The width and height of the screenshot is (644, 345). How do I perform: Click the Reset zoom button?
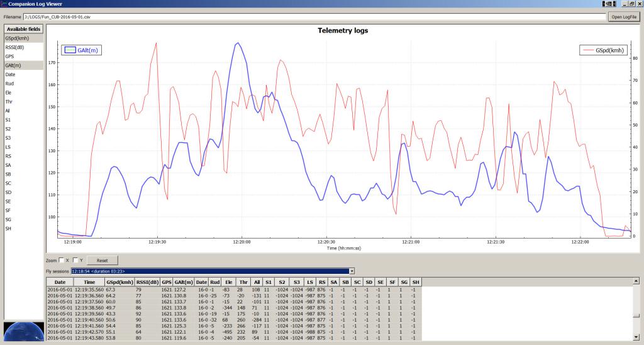[103, 260]
